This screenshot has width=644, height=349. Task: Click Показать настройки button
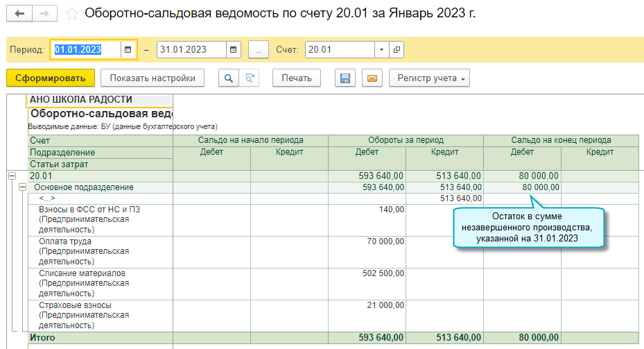point(153,78)
